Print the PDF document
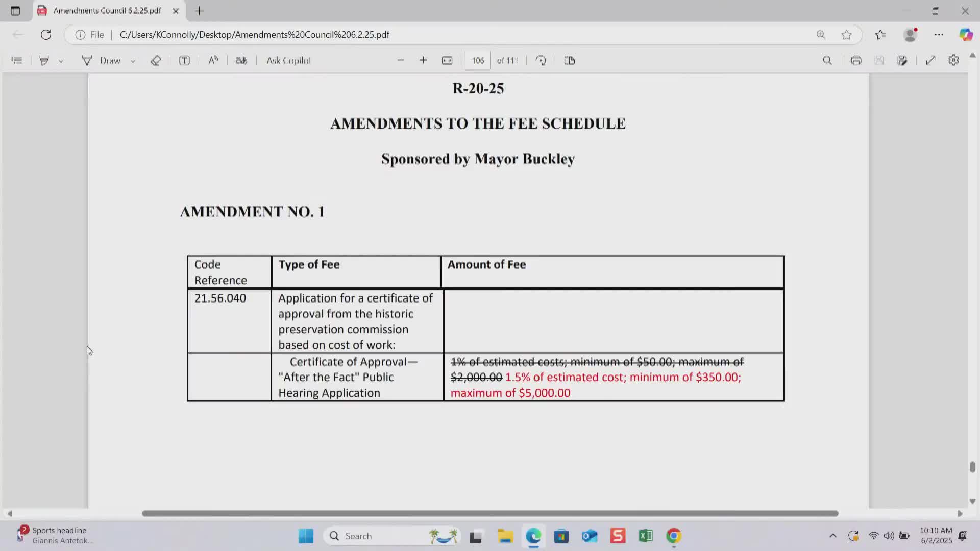Screen dimensions: 980x551 coord(856,60)
